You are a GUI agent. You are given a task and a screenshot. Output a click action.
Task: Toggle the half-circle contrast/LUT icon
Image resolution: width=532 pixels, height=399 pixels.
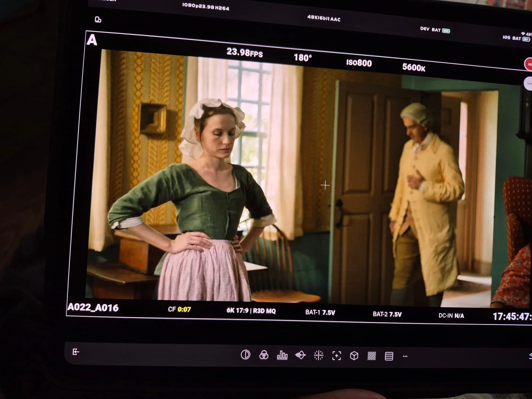pos(245,355)
